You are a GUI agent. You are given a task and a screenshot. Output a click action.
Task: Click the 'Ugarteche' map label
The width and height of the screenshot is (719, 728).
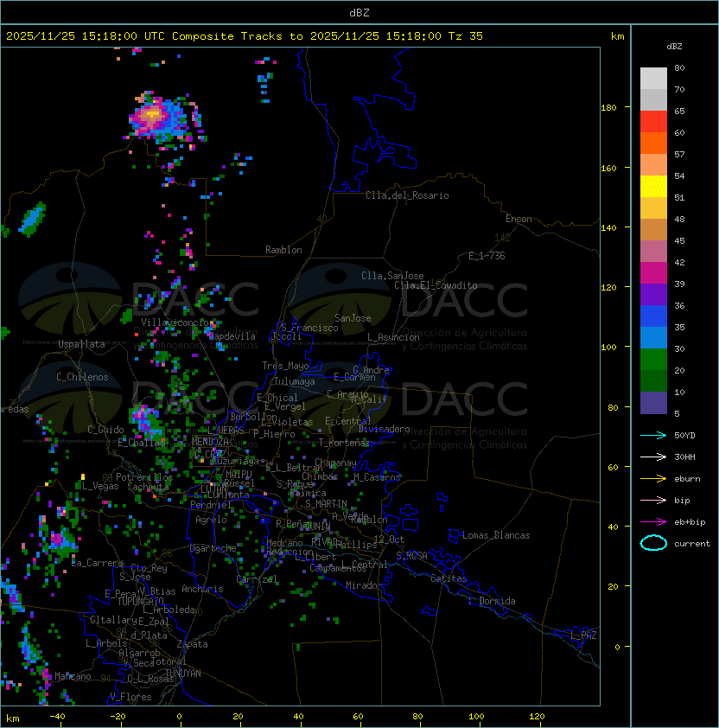213,548
